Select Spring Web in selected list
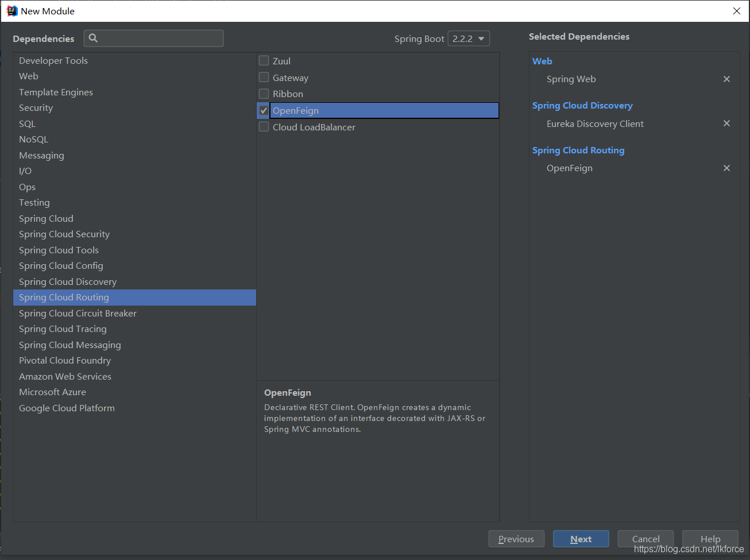This screenshot has width=750, height=560. pos(571,79)
